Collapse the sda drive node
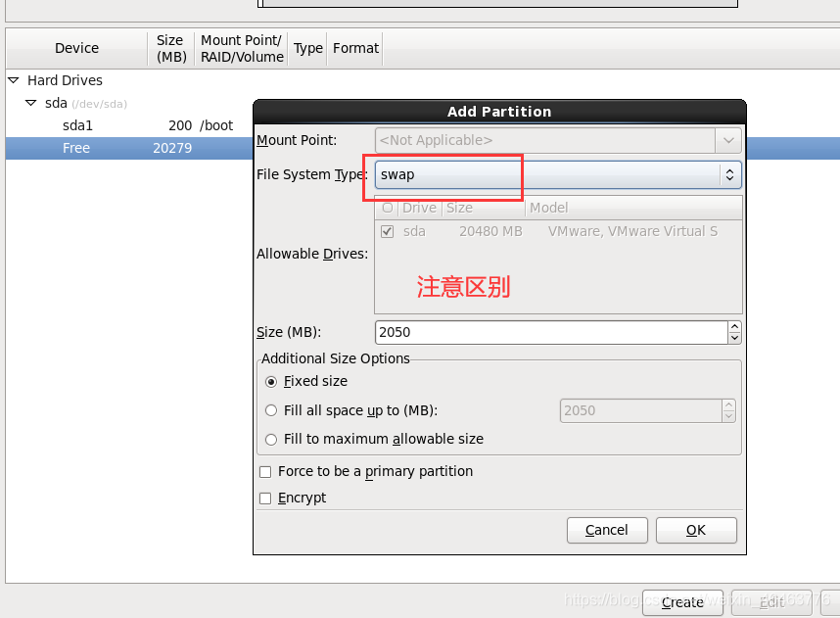 [31, 103]
